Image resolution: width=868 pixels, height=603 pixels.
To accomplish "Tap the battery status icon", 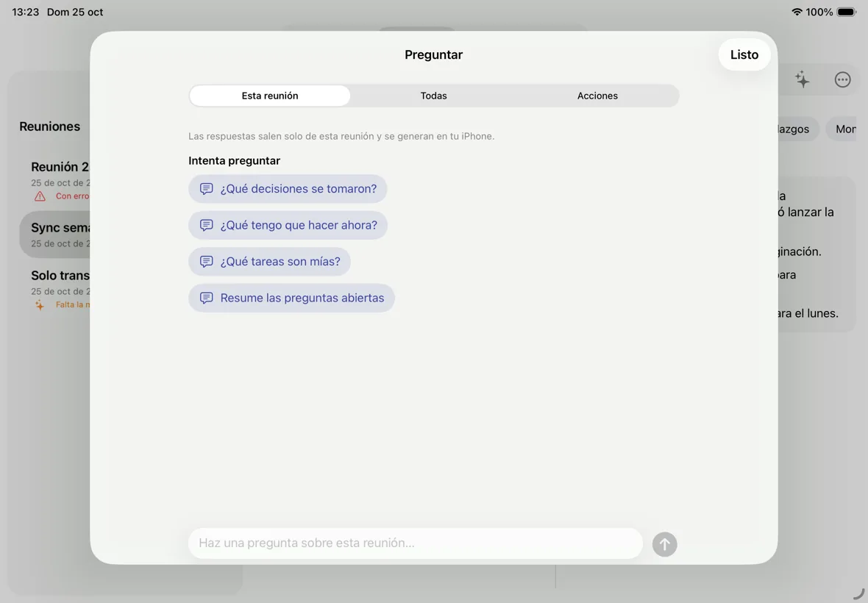I will 847,12.
